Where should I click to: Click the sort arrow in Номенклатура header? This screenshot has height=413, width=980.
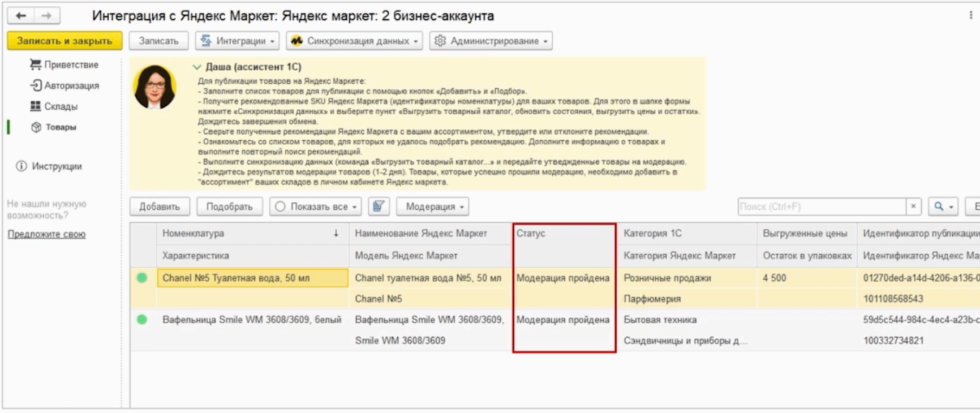coord(336,233)
